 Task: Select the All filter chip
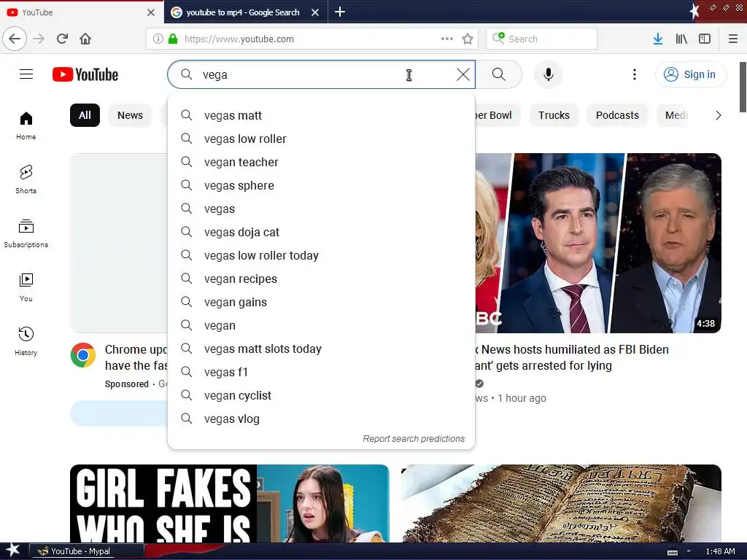pyautogui.click(x=85, y=115)
